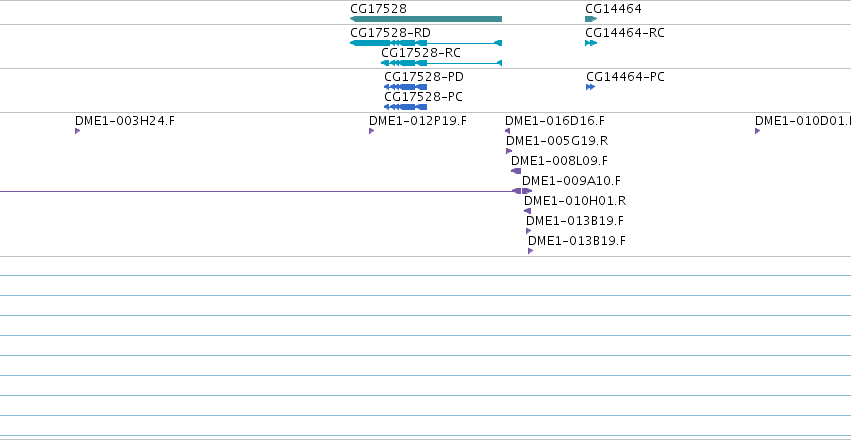Click the DME1-008L09.F feature label
851x440 pixels.
pyautogui.click(x=560, y=161)
